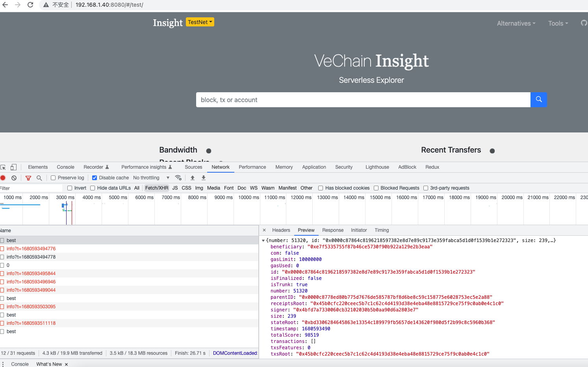Switch to the Headers tab of the request
588x367 pixels.
coord(281,230)
